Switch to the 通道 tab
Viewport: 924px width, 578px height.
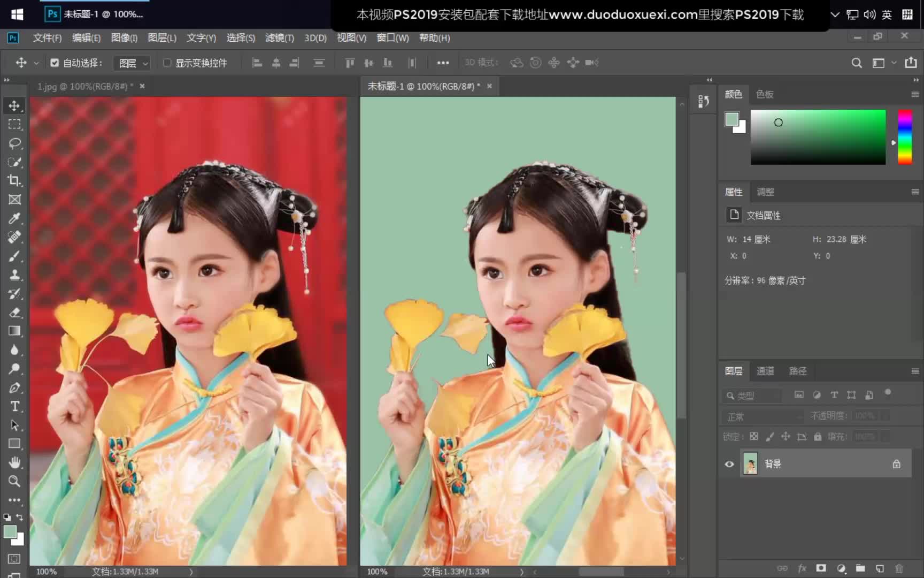[765, 371]
